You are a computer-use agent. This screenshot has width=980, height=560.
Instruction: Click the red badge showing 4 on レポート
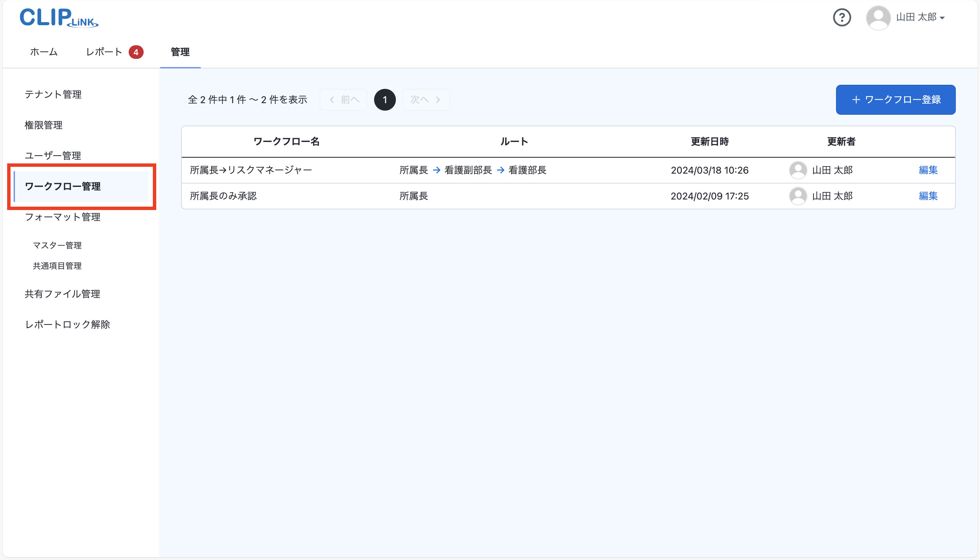pyautogui.click(x=136, y=51)
